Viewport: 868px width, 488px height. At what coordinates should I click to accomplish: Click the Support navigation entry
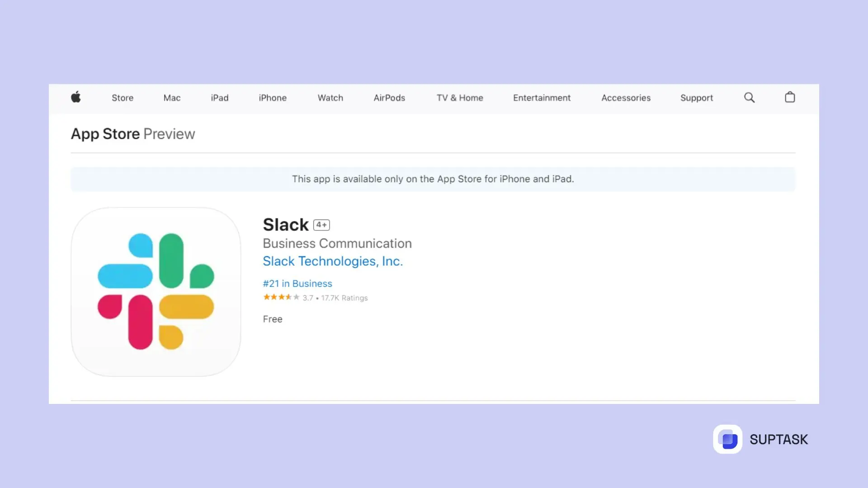click(697, 98)
